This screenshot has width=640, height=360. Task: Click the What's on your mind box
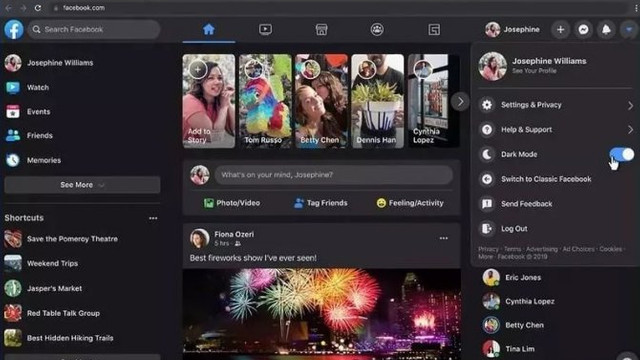[x=333, y=175]
